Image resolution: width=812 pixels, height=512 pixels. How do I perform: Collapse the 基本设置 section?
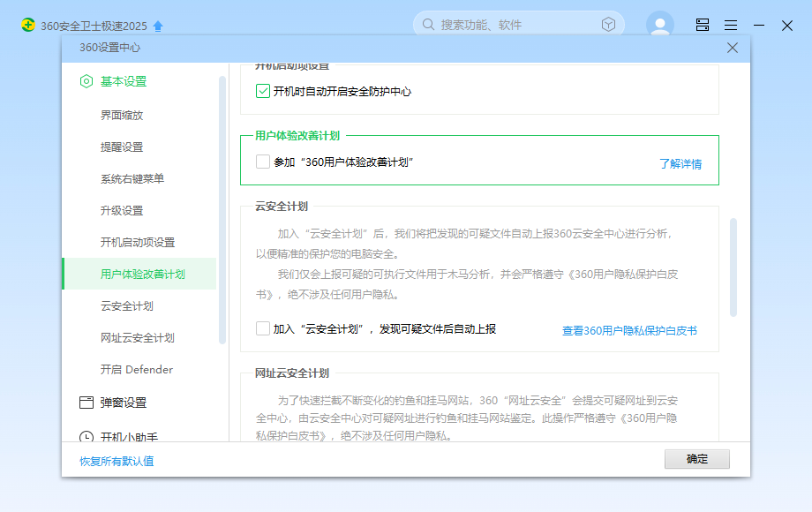pos(124,81)
